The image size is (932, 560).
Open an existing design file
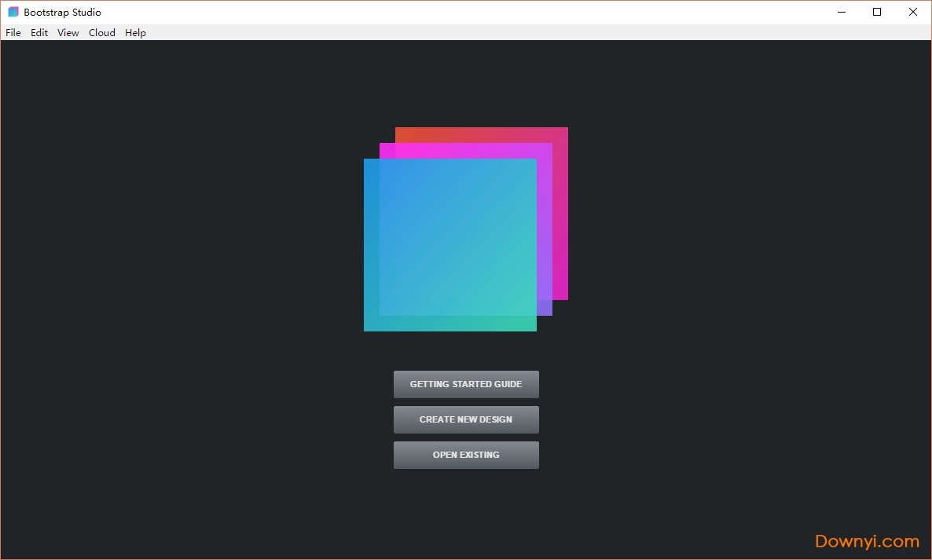point(466,455)
